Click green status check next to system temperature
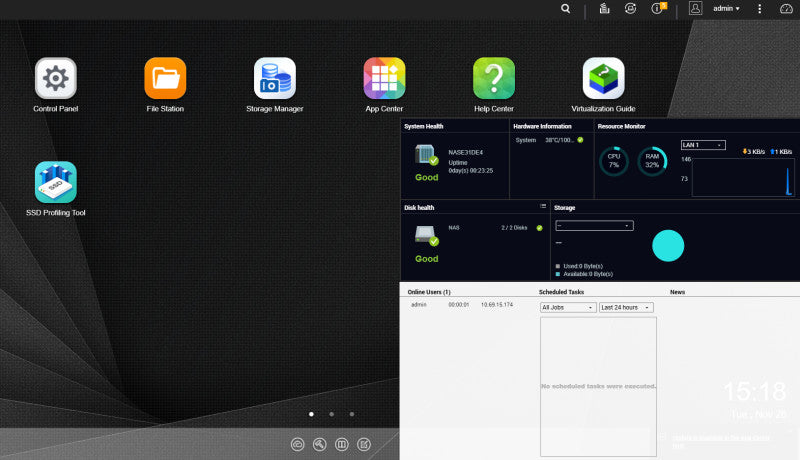The width and height of the screenshot is (800, 460). (580, 140)
